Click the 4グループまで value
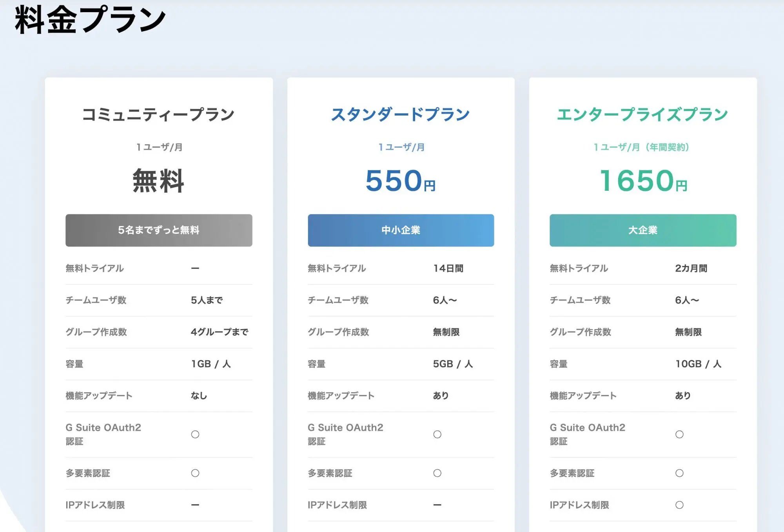784x532 pixels. point(220,332)
